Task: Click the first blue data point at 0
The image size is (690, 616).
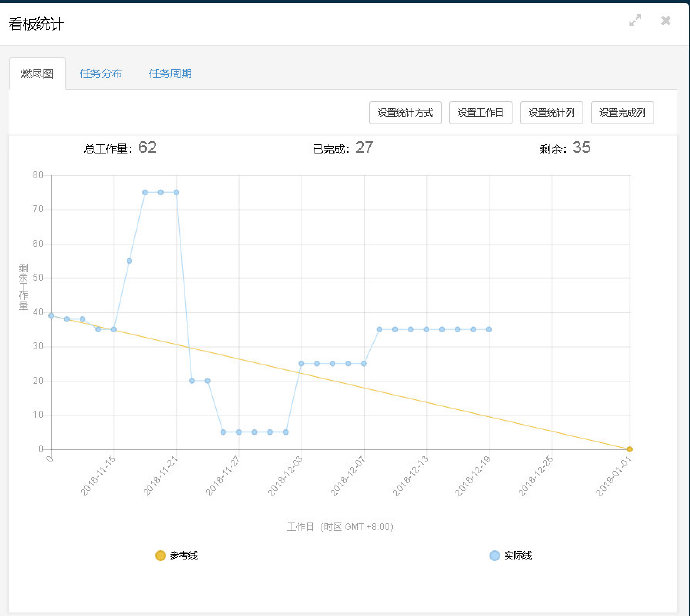Action: 51,315
